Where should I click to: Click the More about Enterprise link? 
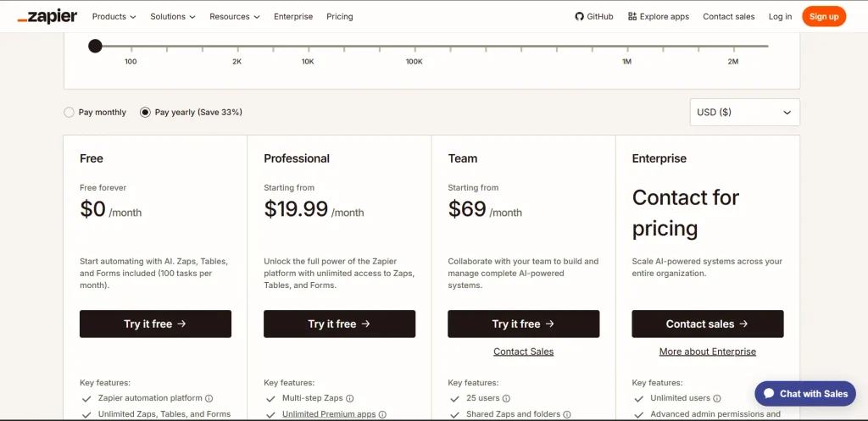pyautogui.click(x=708, y=352)
